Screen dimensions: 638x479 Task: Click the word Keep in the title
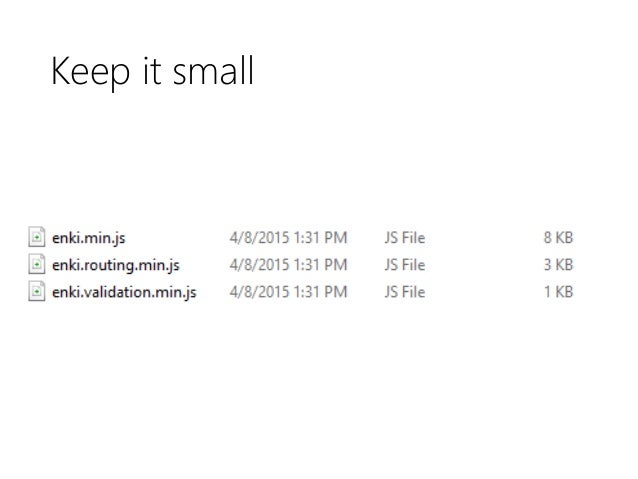[x=83, y=71]
